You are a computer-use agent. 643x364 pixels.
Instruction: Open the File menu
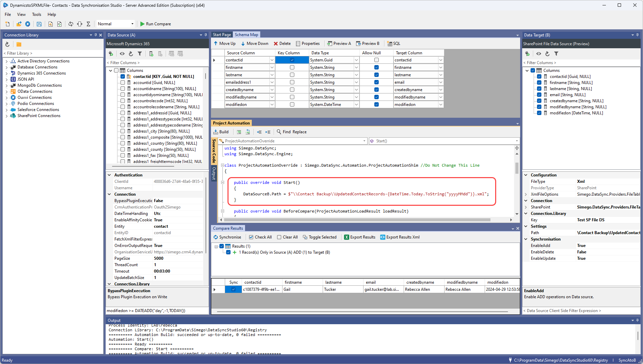pos(8,15)
